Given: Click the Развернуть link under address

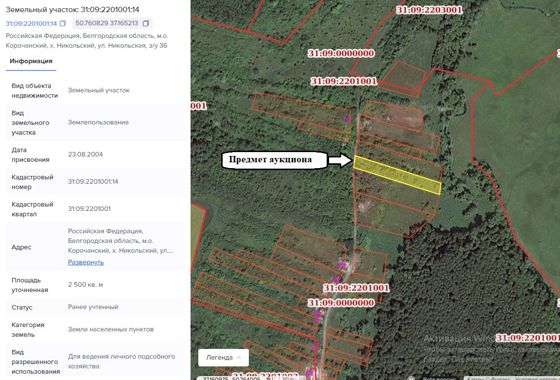Looking at the screenshot, I should click(86, 262).
